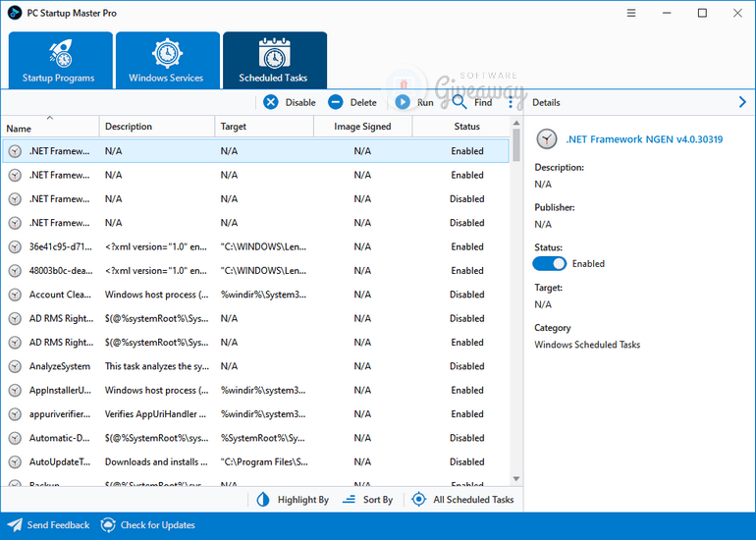Select the Automatic-D... task name

[59, 438]
